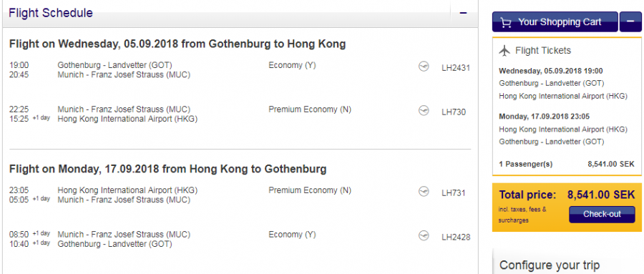
Task: Select flight number LH731
Action: (454, 192)
